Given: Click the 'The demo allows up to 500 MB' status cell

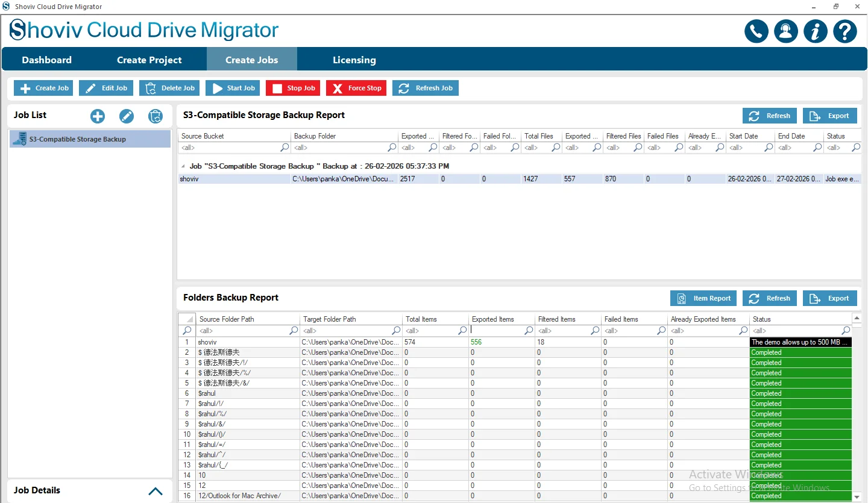Looking at the screenshot, I should click(800, 342).
